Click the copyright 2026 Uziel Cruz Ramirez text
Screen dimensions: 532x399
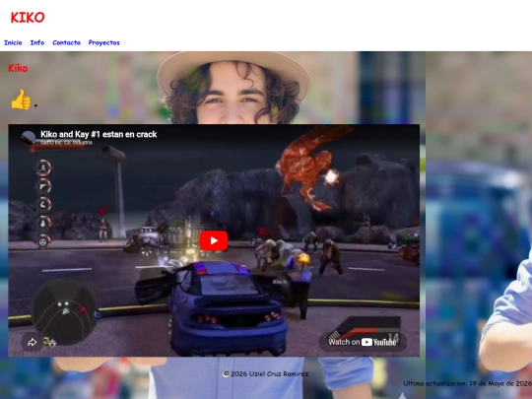point(265,374)
